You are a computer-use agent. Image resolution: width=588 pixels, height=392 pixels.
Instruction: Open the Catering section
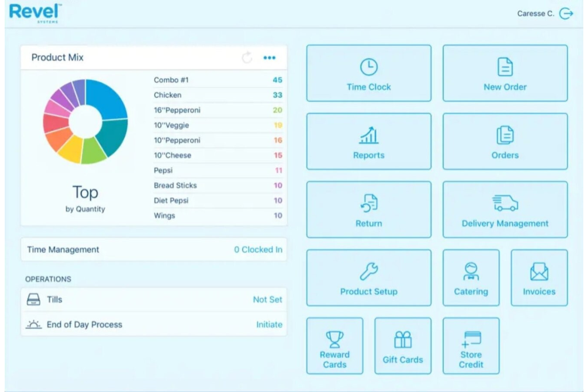point(470,278)
